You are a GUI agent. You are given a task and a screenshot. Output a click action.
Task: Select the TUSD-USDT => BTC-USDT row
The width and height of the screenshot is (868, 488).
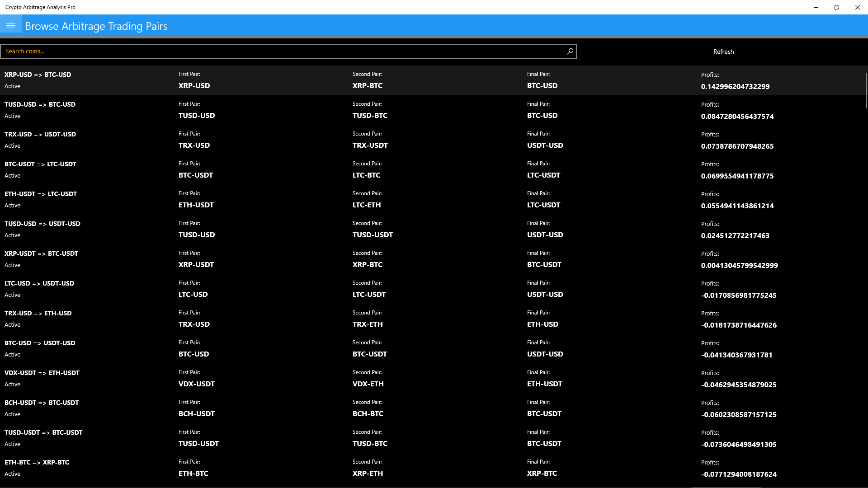[x=43, y=433]
